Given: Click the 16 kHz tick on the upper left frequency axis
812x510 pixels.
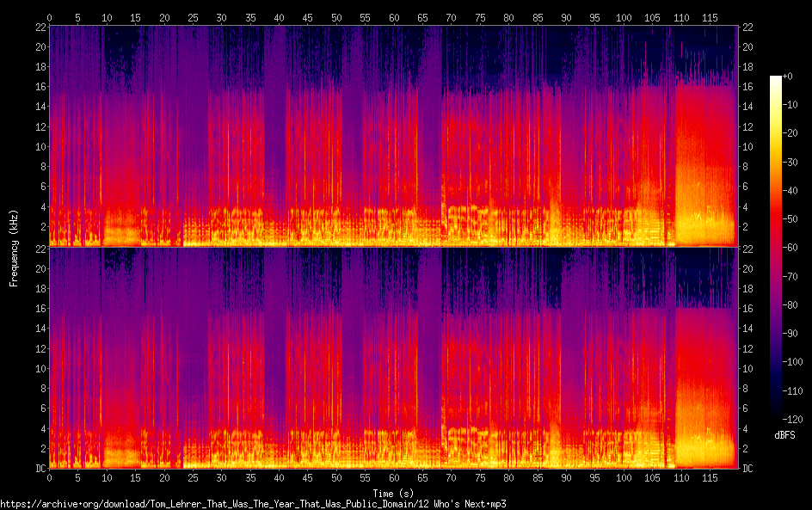Looking at the screenshot, I should (x=39, y=87).
